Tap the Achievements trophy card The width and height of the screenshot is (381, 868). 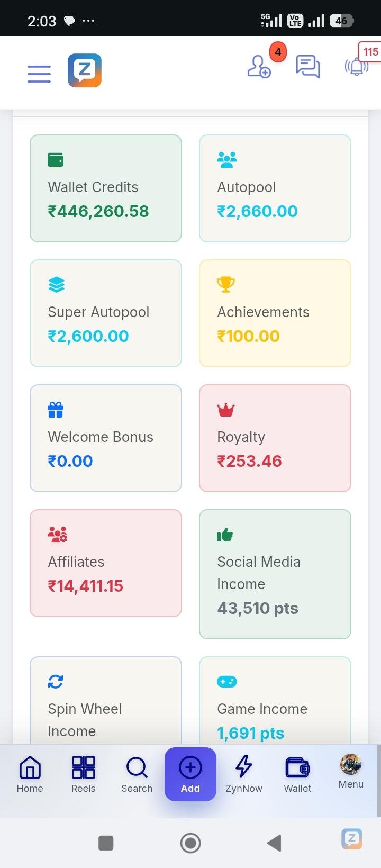click(275, 313)
